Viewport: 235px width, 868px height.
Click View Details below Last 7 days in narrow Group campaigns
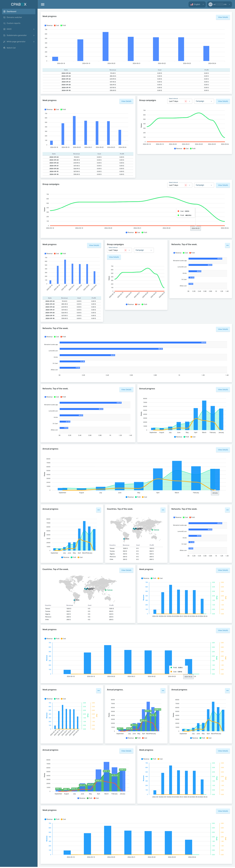(114, 257)
